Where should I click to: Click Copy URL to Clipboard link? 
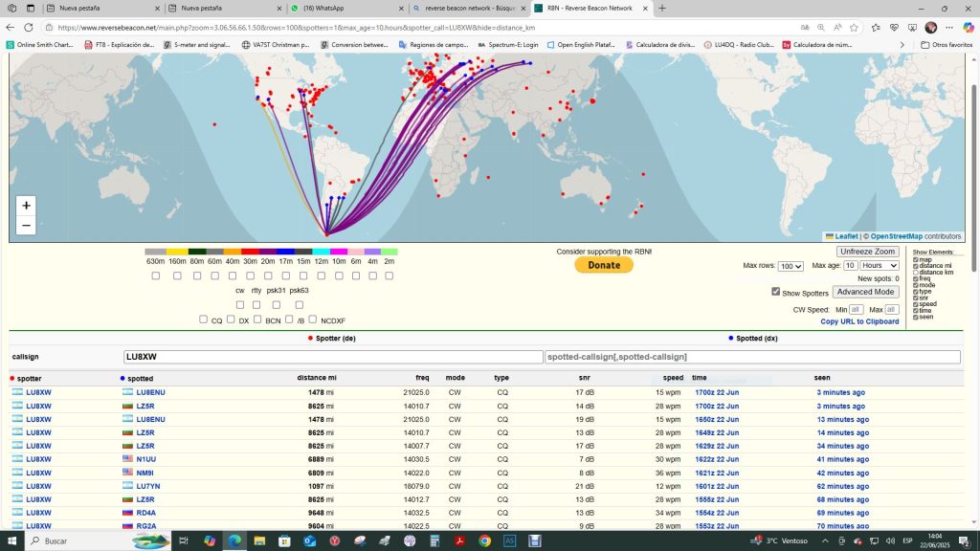pyautogui.click(x=859, y=321)
